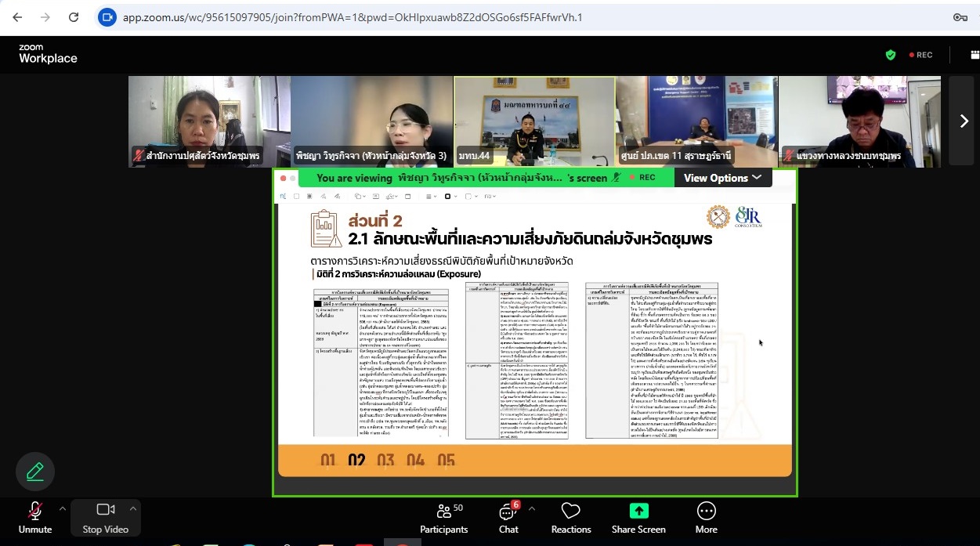Expand video settings arrow beside Stop Video
Image resolution: width=980 pixels, height=546 pixels.
click(x=132, y=508)
